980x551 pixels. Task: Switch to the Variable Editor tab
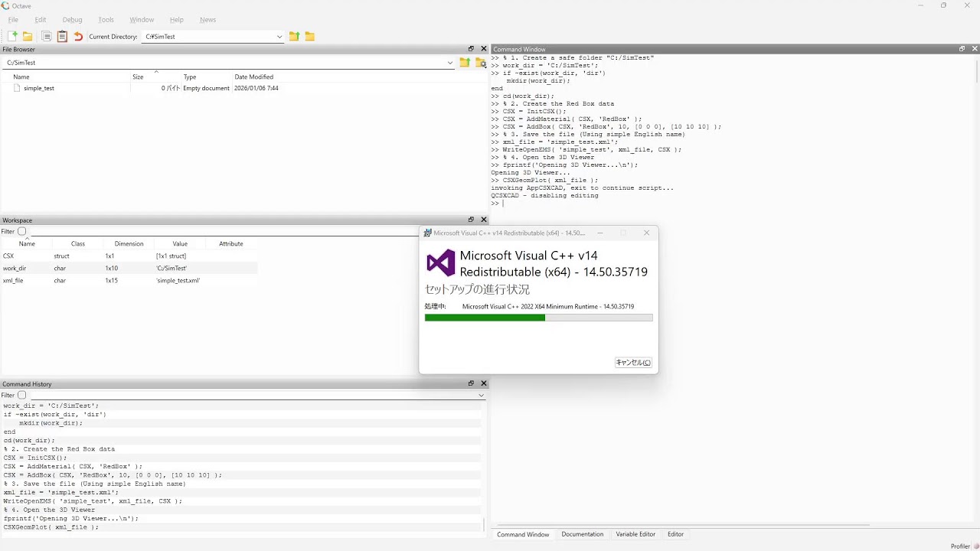tap(635, 534)
